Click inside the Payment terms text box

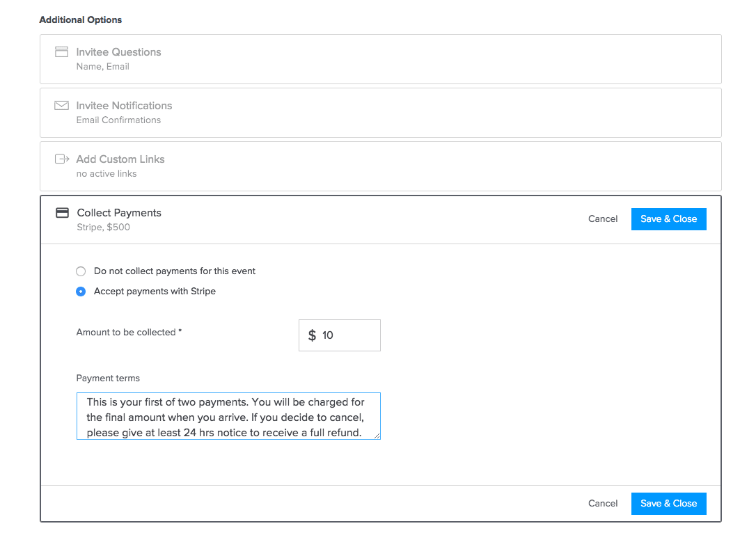pos(228,417)
